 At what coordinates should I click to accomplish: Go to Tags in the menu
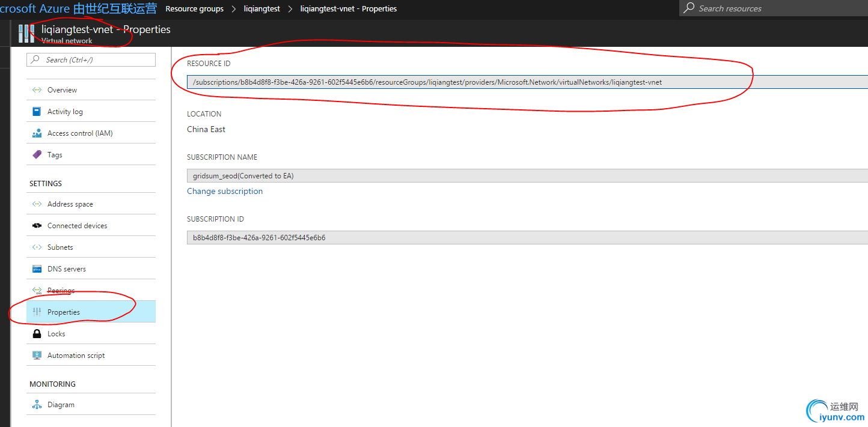91,155
